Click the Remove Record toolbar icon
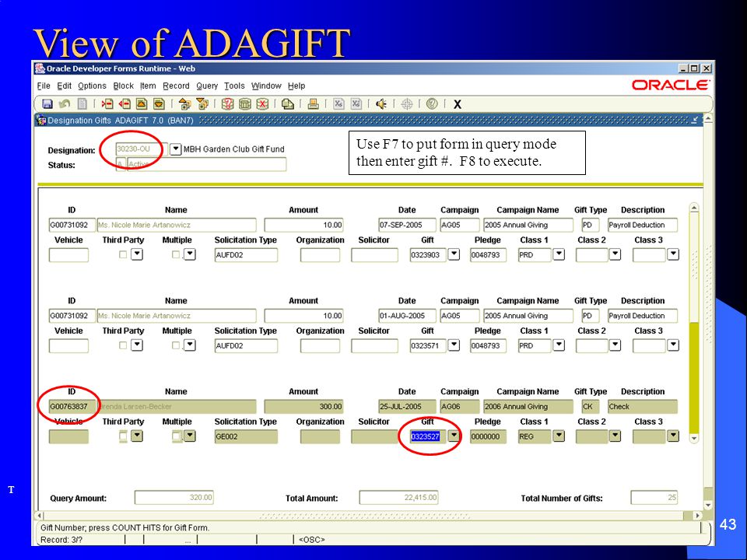The image size is (747, 560). 124,103
